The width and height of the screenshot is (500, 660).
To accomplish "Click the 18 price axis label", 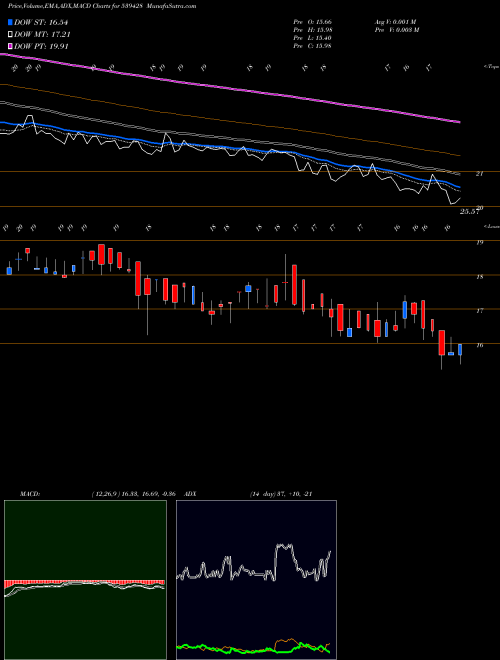I will pos(479,277).
